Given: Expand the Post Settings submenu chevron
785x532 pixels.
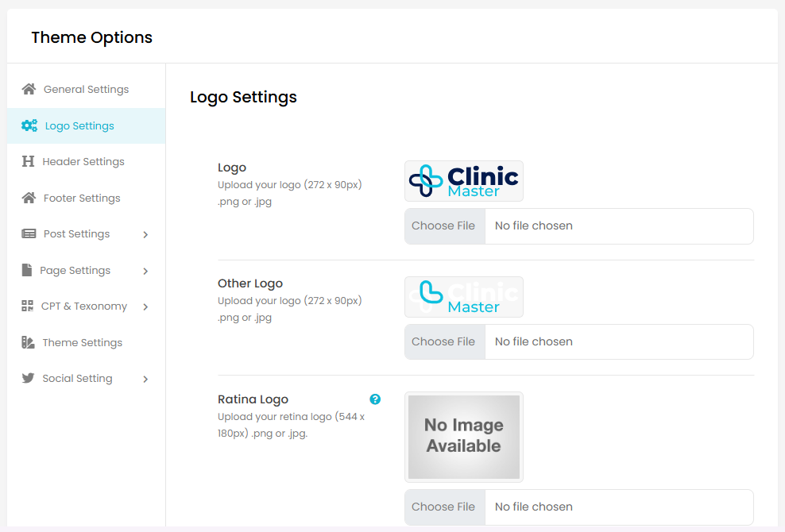Looking at the screenshot, I should 145,234.
